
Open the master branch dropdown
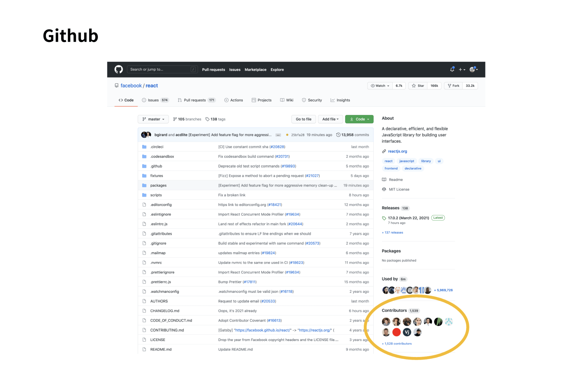click(x=153, y=119)
